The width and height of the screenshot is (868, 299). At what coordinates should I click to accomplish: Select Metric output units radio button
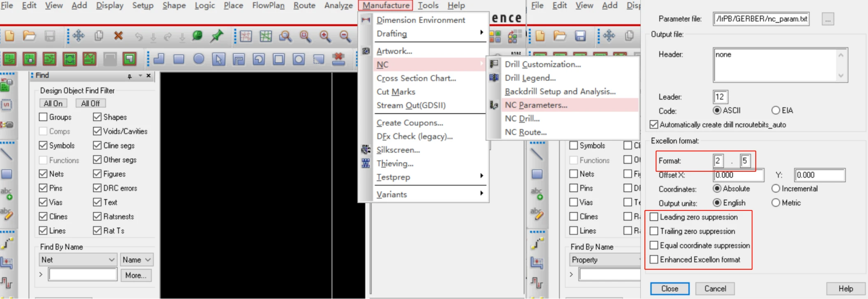coord(775,203)
